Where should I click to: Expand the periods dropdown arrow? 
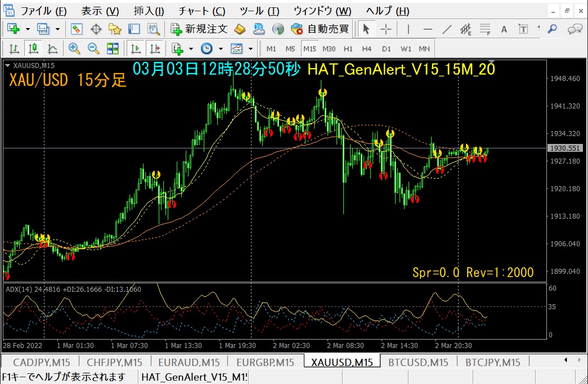[x=221, y=49]
